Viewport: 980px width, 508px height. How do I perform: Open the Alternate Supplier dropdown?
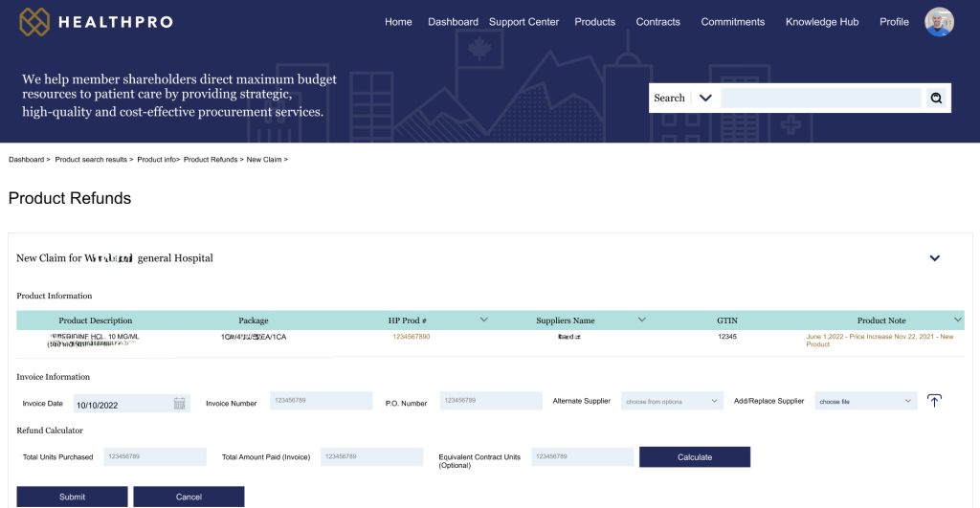[x=672, y=401]
